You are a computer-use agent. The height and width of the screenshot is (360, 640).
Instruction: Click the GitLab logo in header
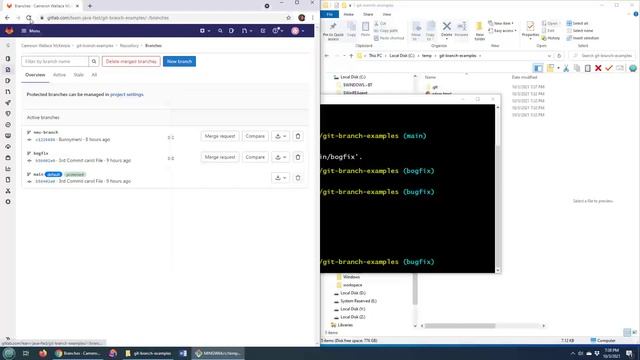pos(9,31)
